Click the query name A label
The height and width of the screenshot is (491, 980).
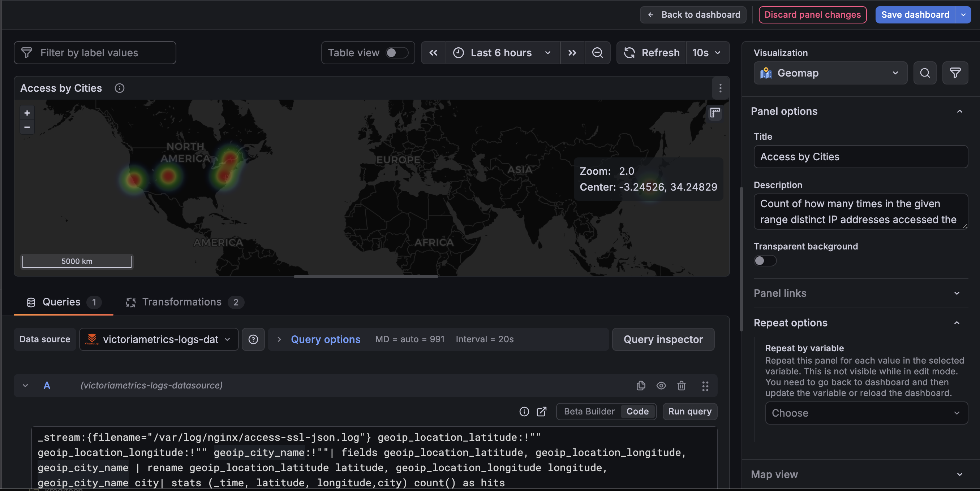point(47,386)
